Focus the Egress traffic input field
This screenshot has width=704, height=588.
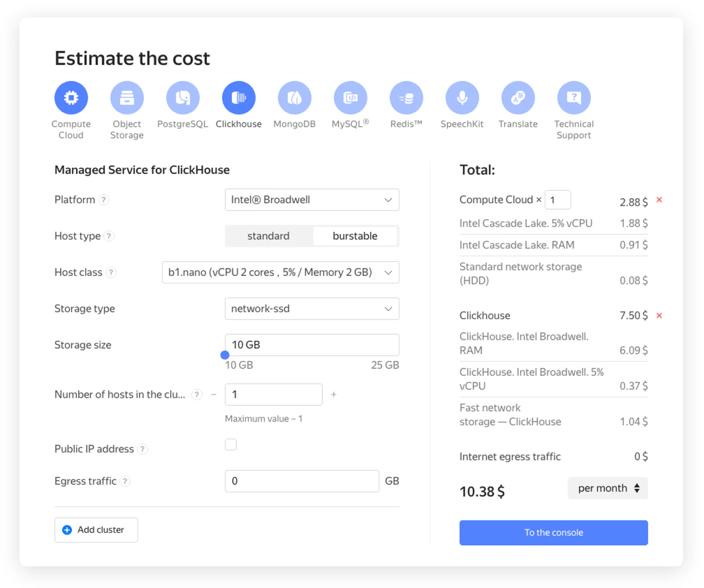[302, 481]
